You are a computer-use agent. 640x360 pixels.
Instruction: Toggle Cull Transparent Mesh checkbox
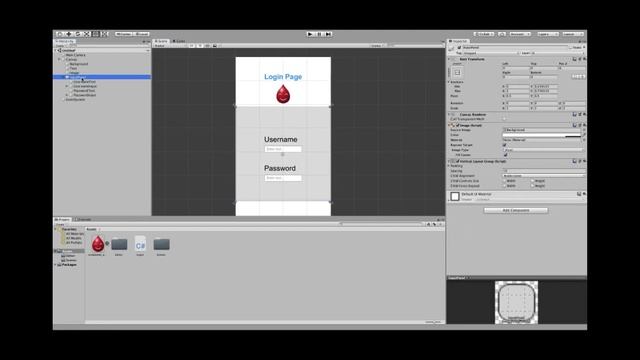505,119
